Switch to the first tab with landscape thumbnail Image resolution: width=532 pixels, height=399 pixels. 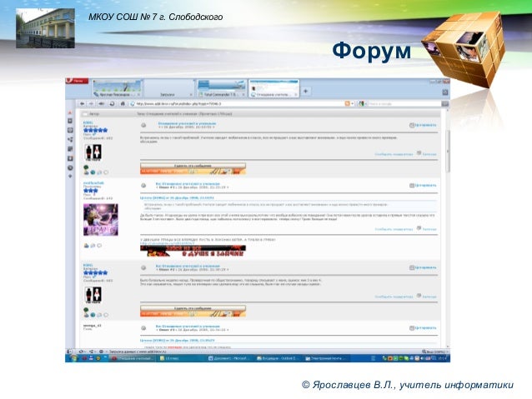(117, 88)
